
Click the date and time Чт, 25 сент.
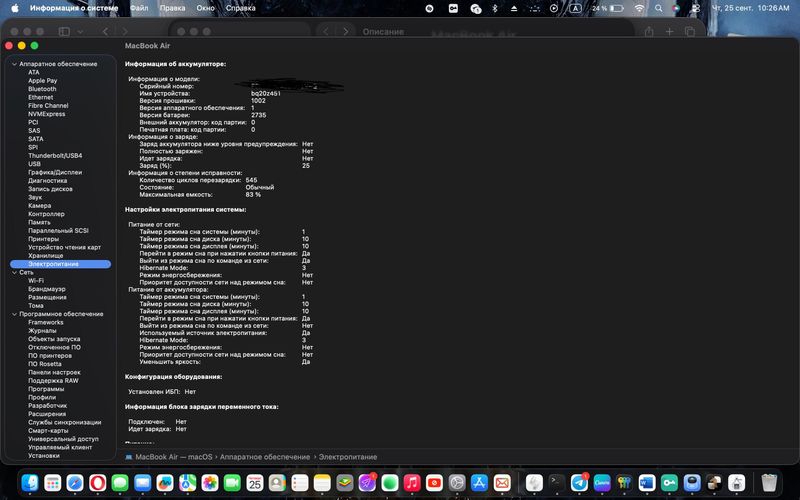[x=750, y=8]
